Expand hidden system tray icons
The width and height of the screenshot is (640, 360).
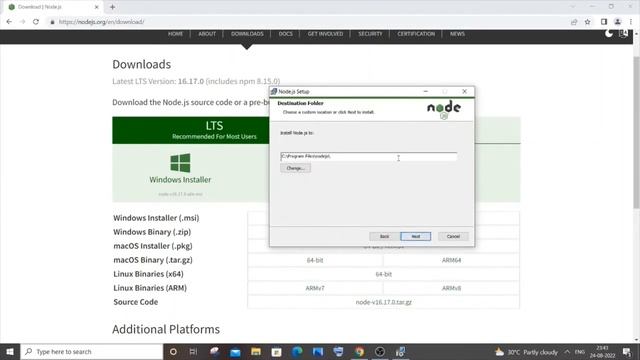point(567,351)
